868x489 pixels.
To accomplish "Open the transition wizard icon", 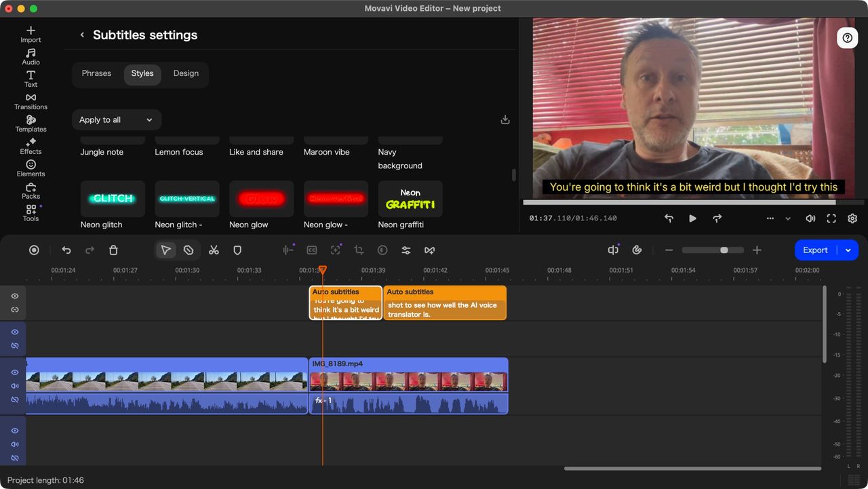I will pos(429,250).
